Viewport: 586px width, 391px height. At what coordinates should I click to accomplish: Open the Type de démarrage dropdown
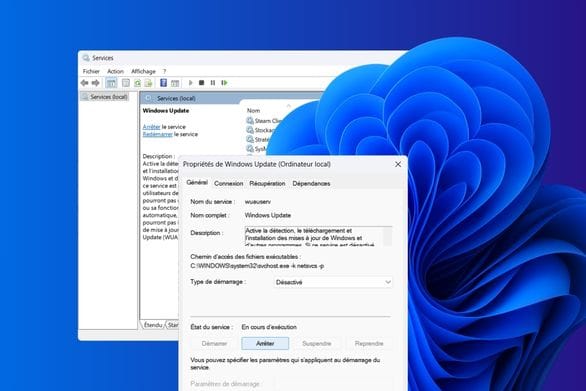pos(333,282)
